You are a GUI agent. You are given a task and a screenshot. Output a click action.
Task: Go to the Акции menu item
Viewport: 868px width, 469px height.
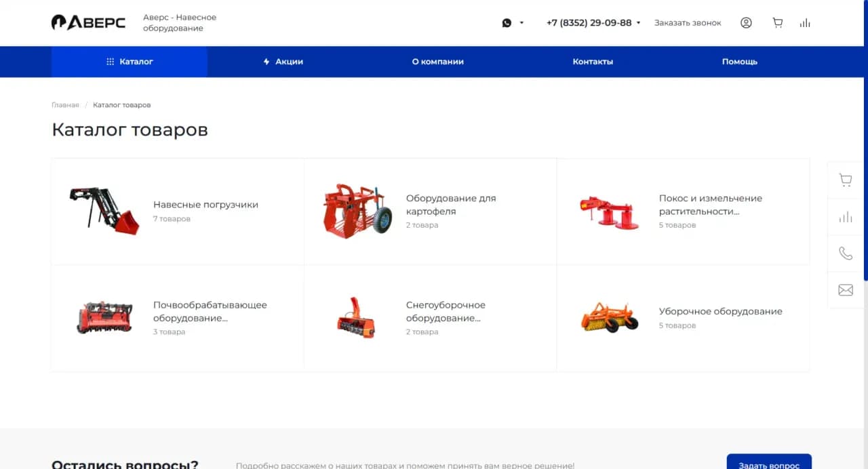point(283,62)
